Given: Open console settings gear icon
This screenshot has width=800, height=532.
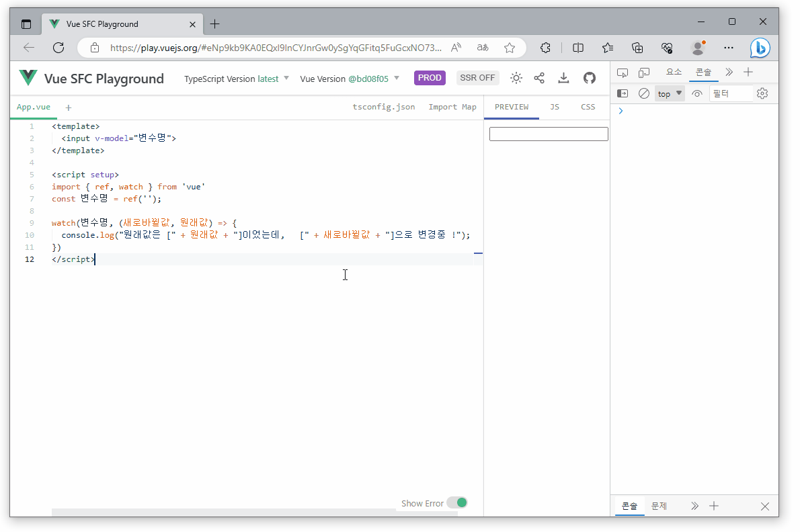Looking at the screenshot, I should point(762,94).
